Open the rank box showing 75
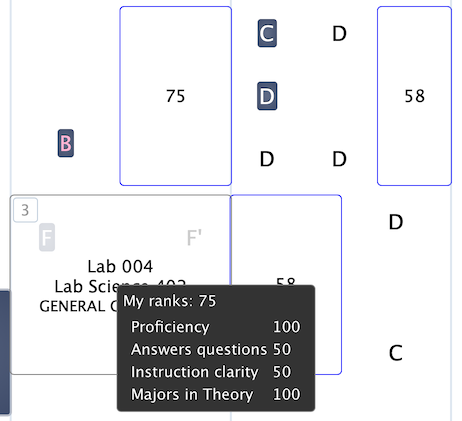 [x=176, y=96]
